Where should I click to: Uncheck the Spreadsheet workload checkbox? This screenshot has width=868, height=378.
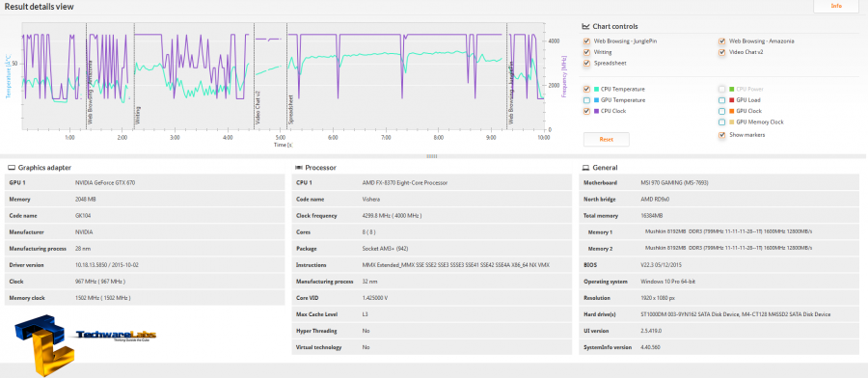(x=586, y=63)
